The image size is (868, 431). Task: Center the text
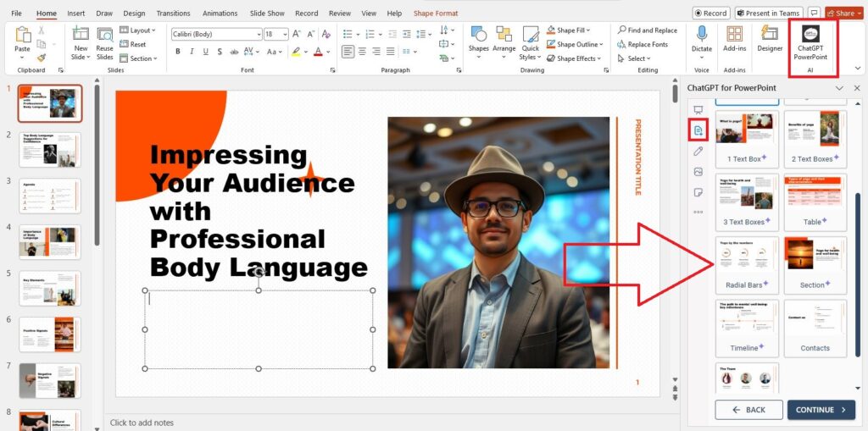point(362,52)
